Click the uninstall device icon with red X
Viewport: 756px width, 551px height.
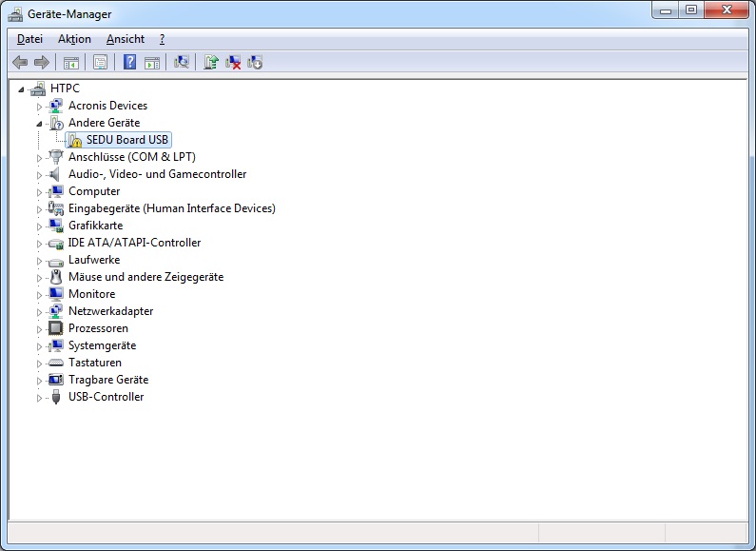(x=233, y=62)
